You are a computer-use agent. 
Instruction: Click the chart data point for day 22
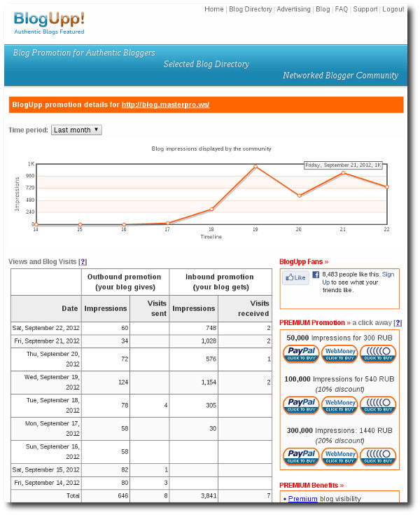pos(387,187)
